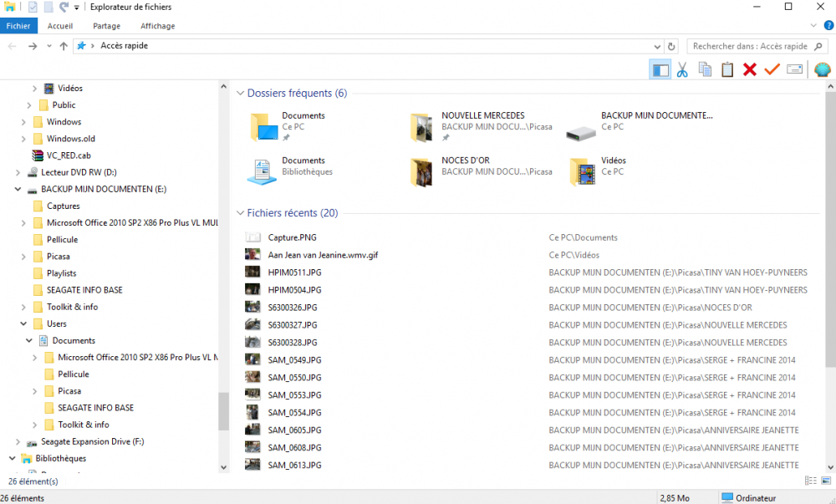The height and width of the screenshot is (504, 836).
Task: Click the red Delete cross icon
Action: click(749, 69)
